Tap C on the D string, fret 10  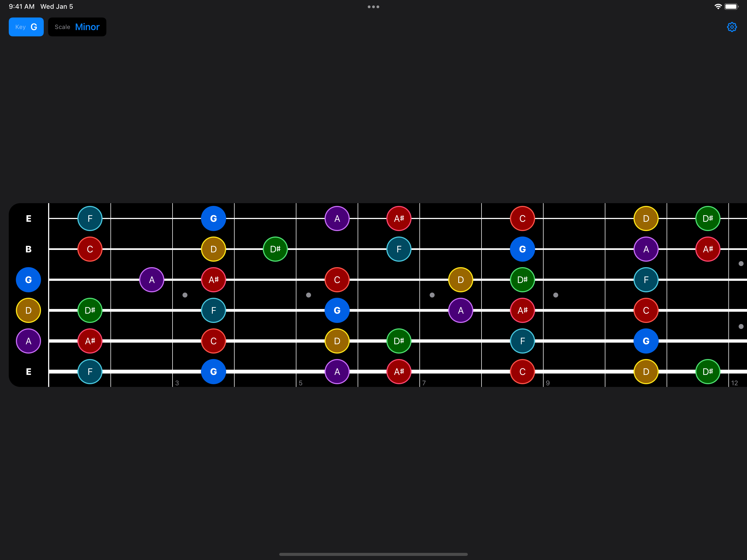(646, 310)
